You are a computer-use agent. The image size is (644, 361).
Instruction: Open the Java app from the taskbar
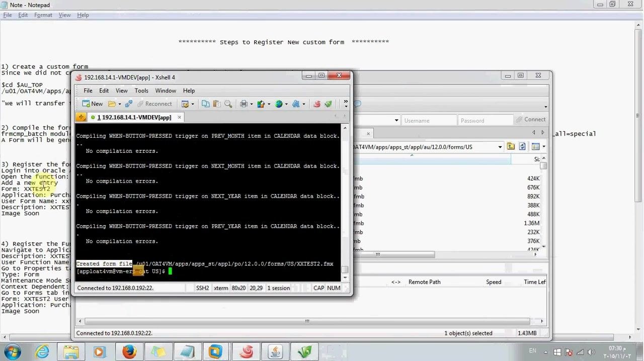pos(275,351)
